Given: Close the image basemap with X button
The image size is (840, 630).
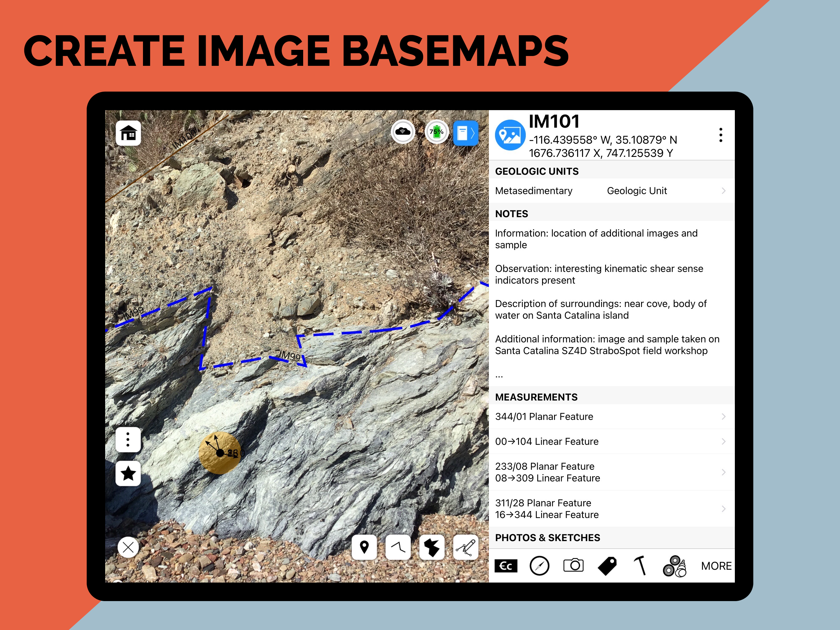Looking at the screenshot, I should click(128, 547).
